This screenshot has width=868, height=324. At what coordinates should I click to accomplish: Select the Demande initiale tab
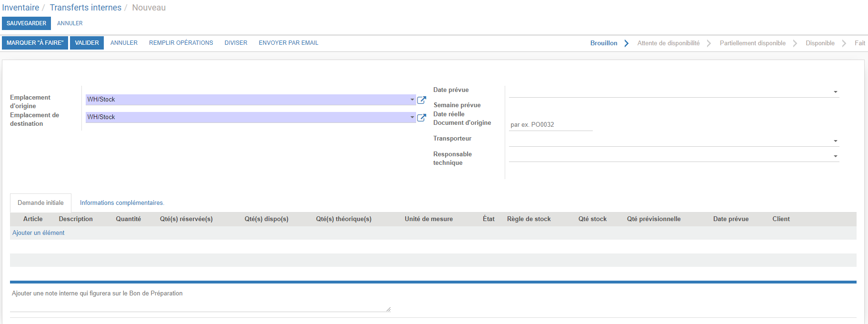[40, 203]
